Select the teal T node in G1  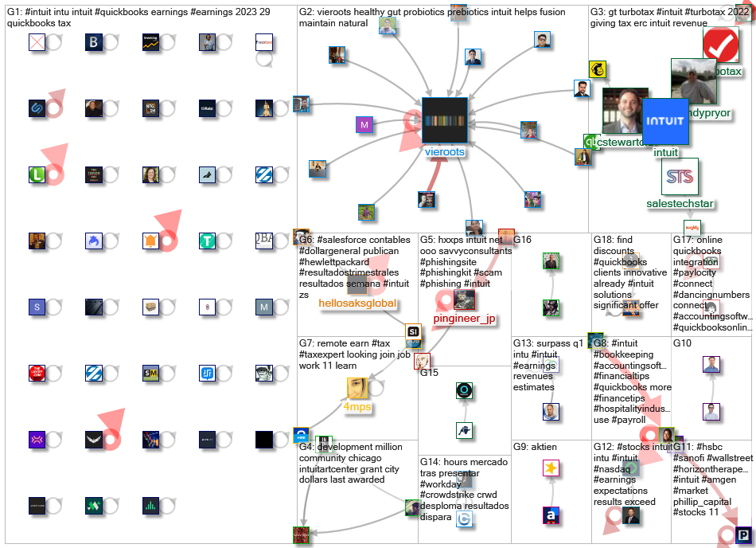[x=208, y=241]
